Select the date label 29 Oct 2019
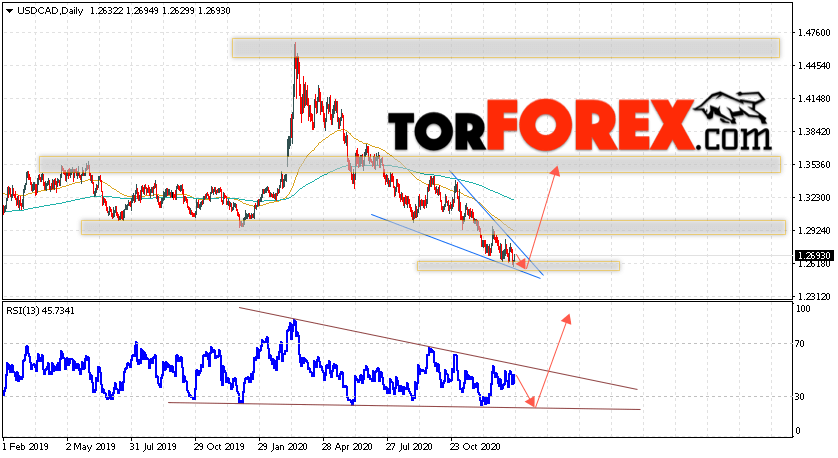 [219, 447]
